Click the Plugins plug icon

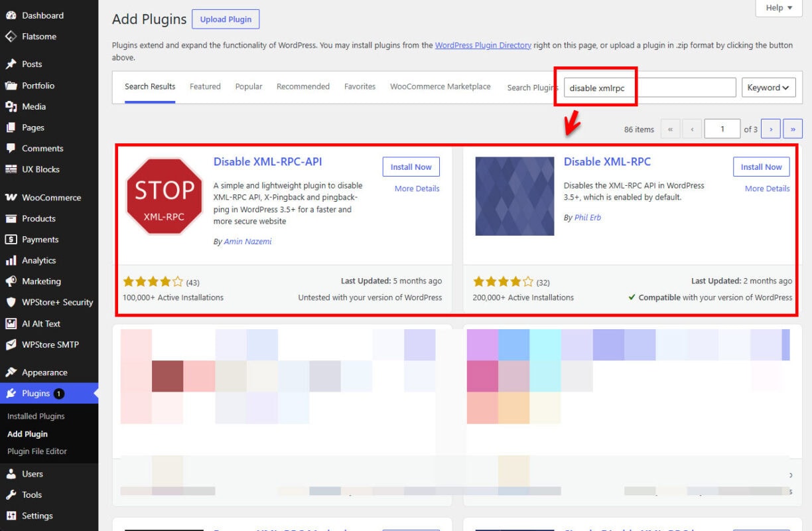(11, 394)
